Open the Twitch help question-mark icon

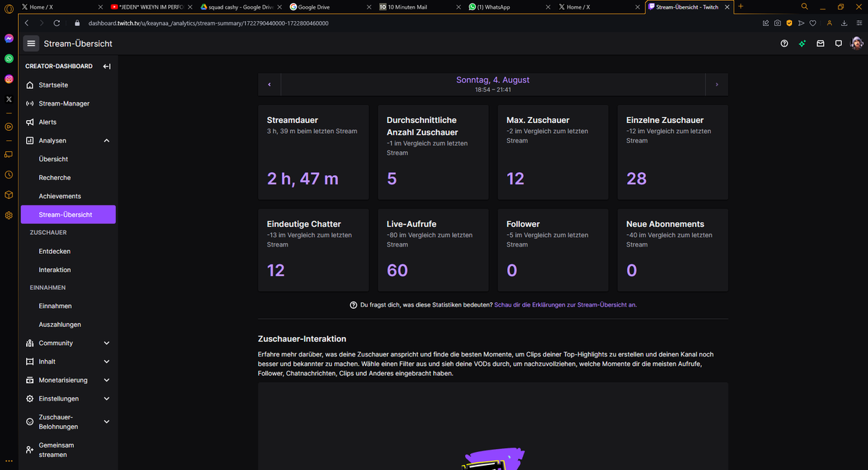[x=784, y=43]
